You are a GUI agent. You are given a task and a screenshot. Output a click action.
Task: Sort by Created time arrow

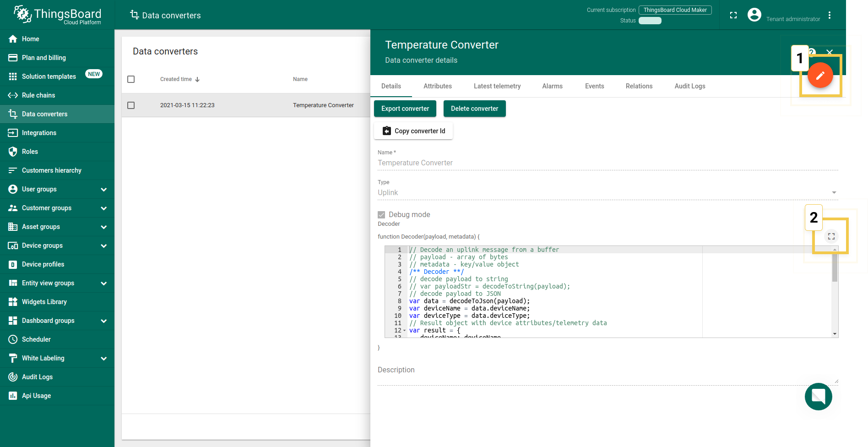[x=197, y=79]
